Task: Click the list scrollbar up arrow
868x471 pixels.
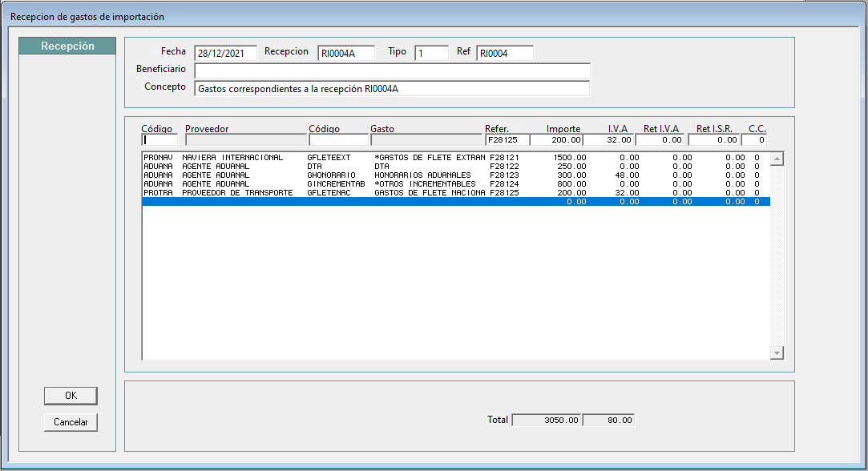Action: 777,159
